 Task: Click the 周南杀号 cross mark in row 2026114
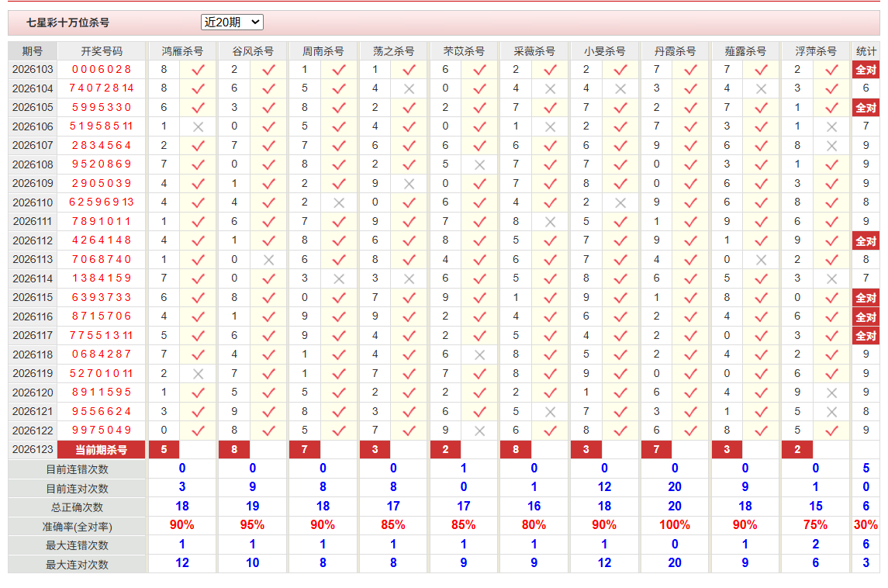(x=339, y=278)
